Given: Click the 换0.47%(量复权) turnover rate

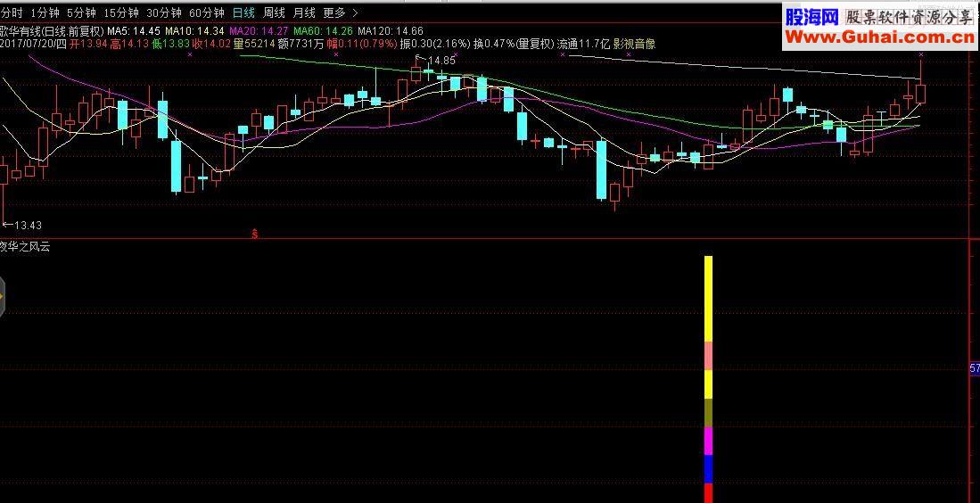Looking at the screenshot, I should [514, 44].
